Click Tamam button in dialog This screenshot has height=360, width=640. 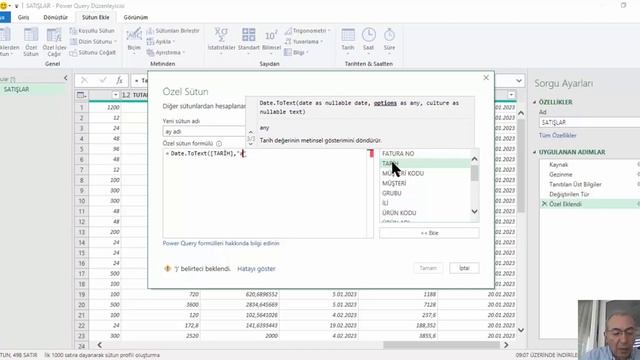428,268
